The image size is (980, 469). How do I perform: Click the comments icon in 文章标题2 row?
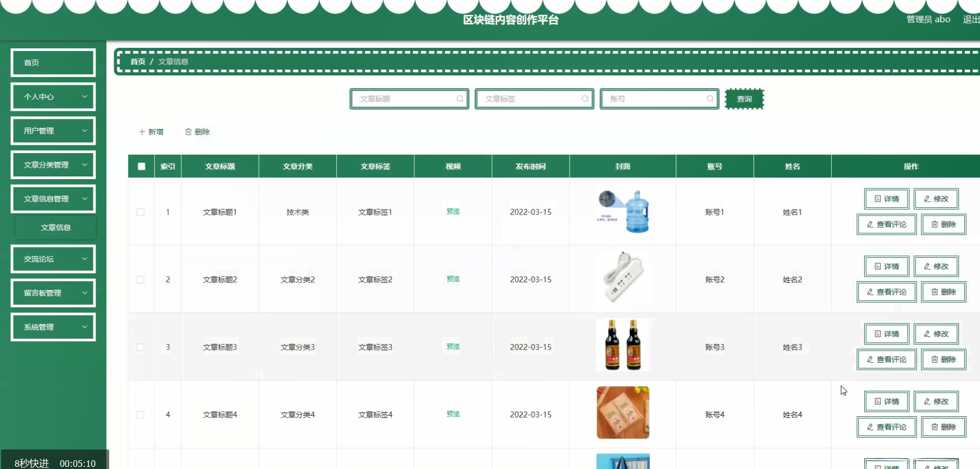(870, 292)
